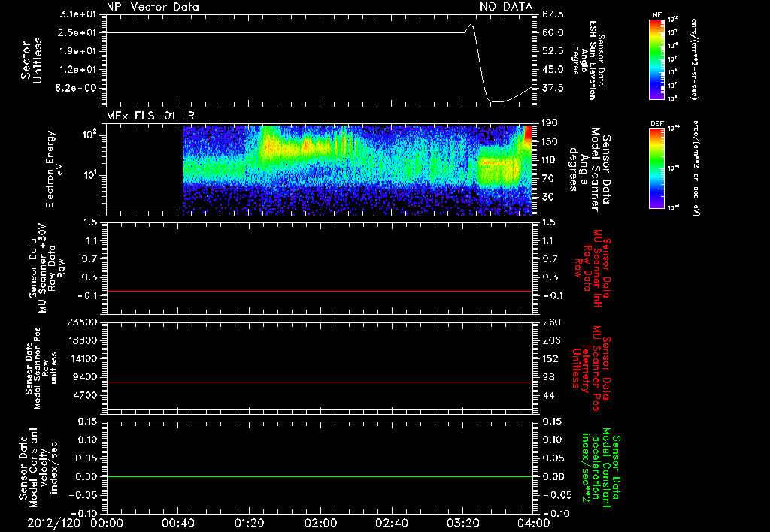Click the red "MU Scanner Int Raw Data" label
Image resolution: width=770 pixels, height=532 pixels.
pyautogui.click(x=593, y=268)
